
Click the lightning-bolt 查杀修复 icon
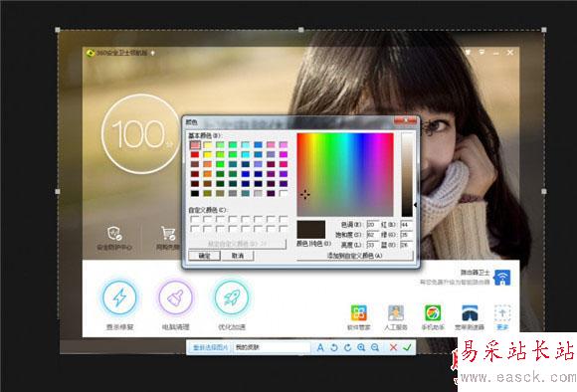[x=119, y=297]
